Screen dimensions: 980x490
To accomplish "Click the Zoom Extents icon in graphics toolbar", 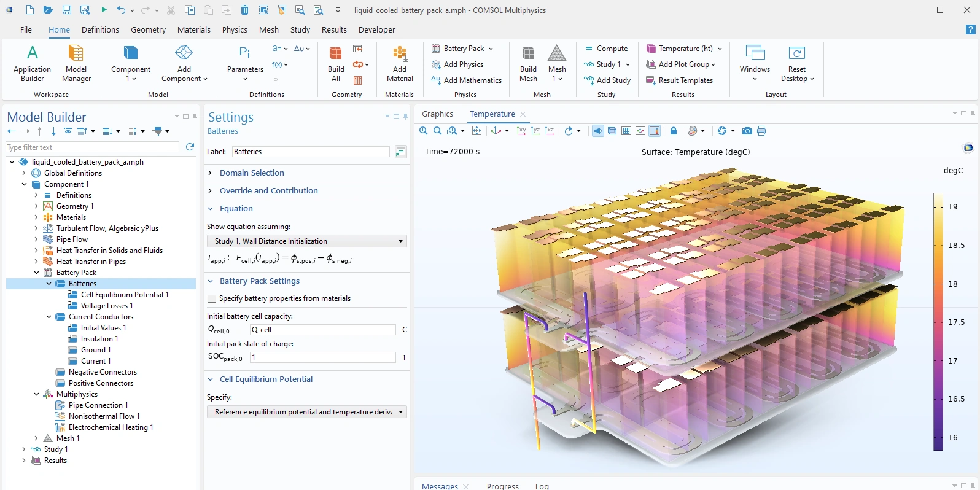I will (476, 131).
